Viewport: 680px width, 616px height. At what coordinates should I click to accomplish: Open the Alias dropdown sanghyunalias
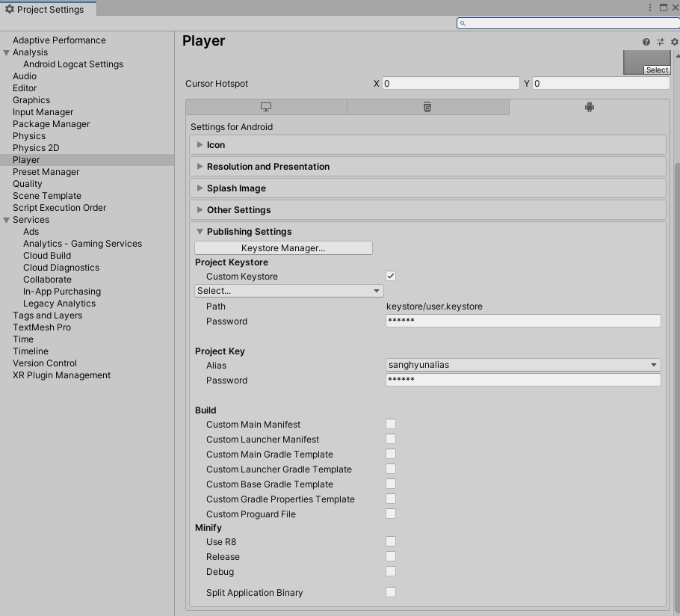[x=523, y=365]
